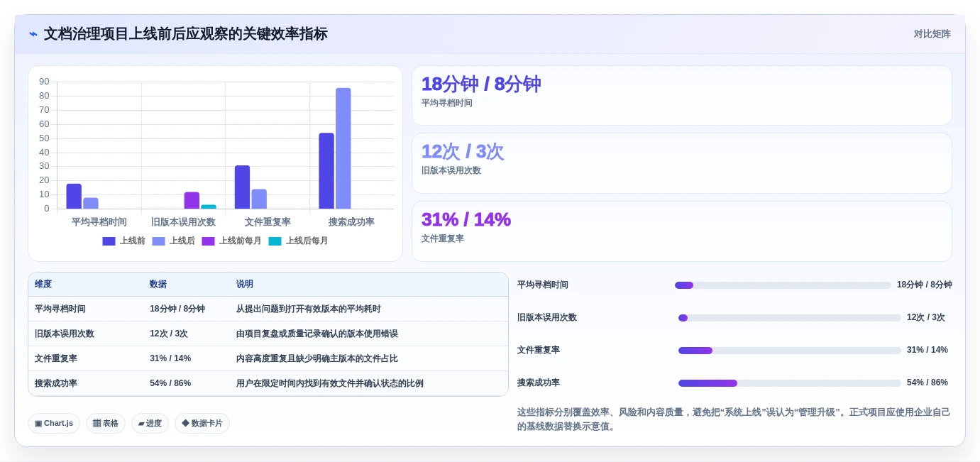980x462 pixels.
Task: Click the 上线前 bar for 平均寻档时间
Action: (74, 197)
